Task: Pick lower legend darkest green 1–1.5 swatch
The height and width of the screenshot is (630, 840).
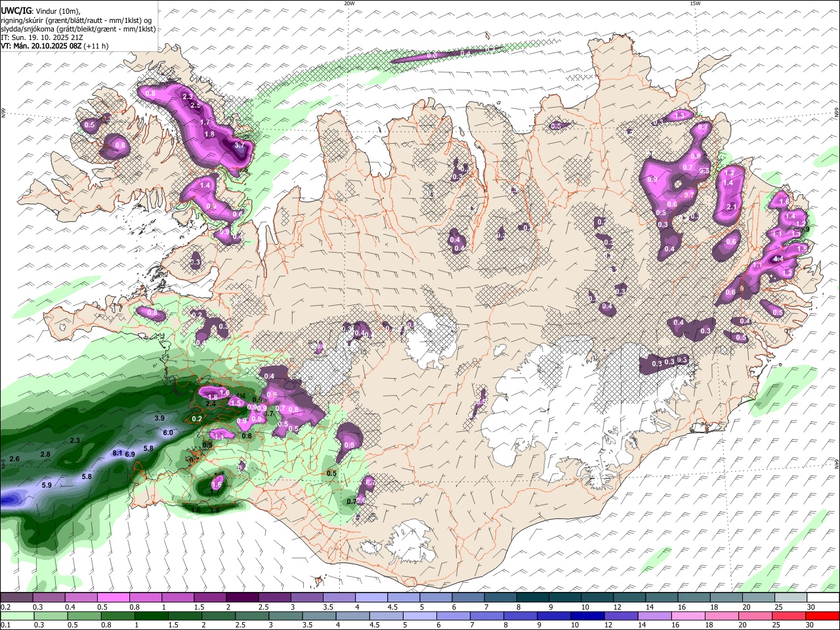Action: (x=152, y=616)
